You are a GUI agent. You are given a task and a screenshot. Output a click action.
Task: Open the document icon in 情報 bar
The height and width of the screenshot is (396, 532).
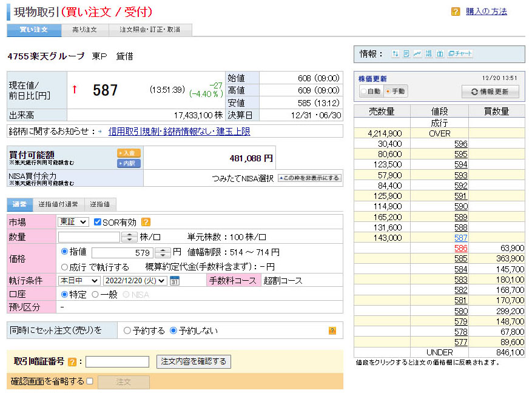406,54
